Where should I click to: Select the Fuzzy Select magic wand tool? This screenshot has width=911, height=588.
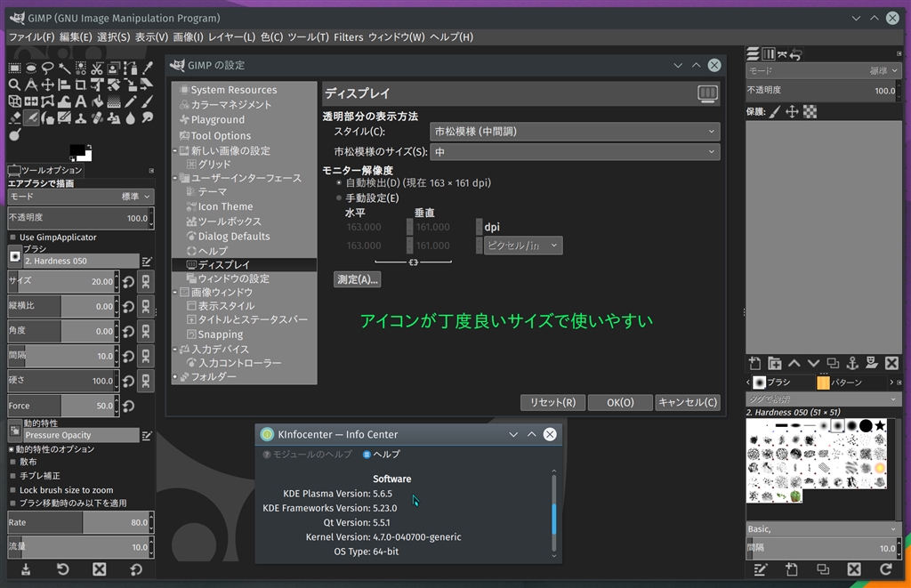click(x=64, y=68)
